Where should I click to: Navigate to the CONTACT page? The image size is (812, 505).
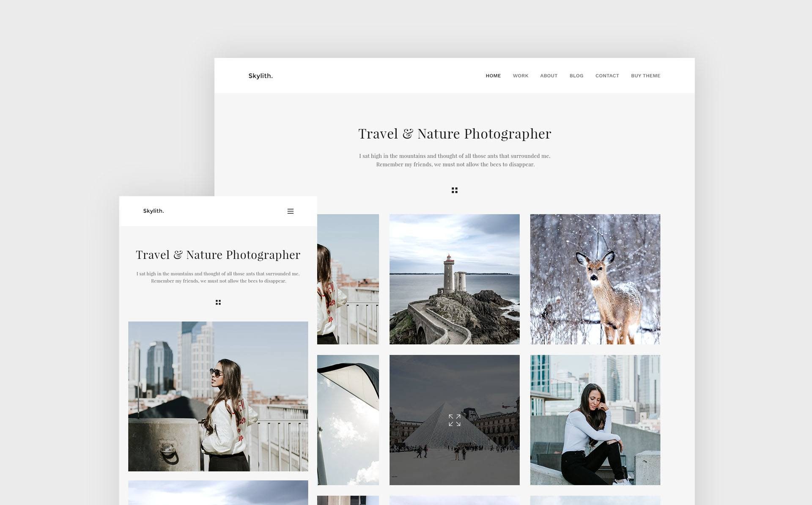tap(607, 76)
